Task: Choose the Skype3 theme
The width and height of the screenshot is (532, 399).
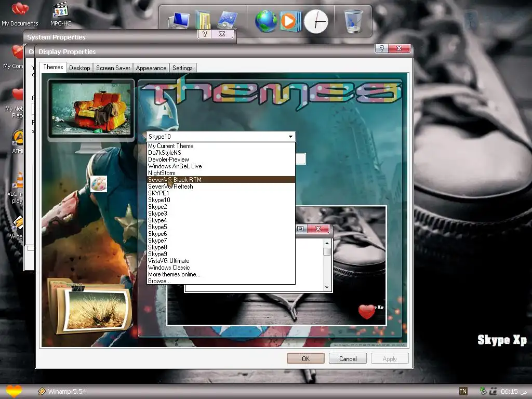Action: tap(221, 214)
